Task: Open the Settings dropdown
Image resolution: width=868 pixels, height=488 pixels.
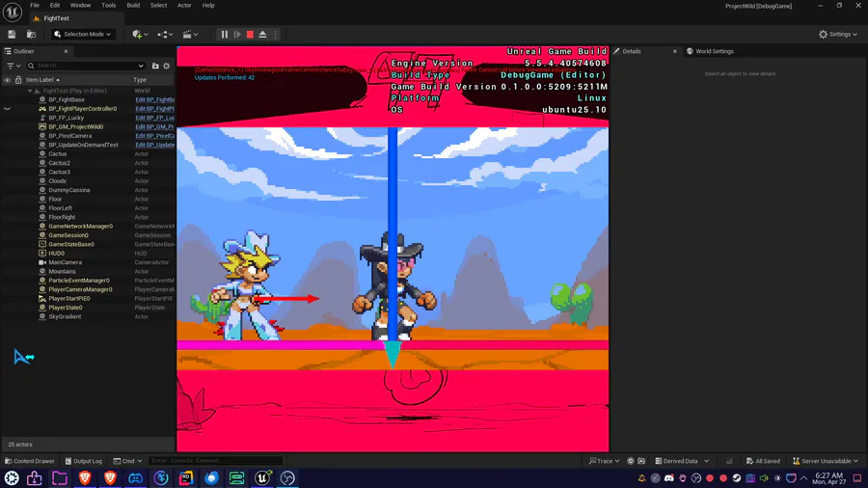Action: (x=837, y=35)
